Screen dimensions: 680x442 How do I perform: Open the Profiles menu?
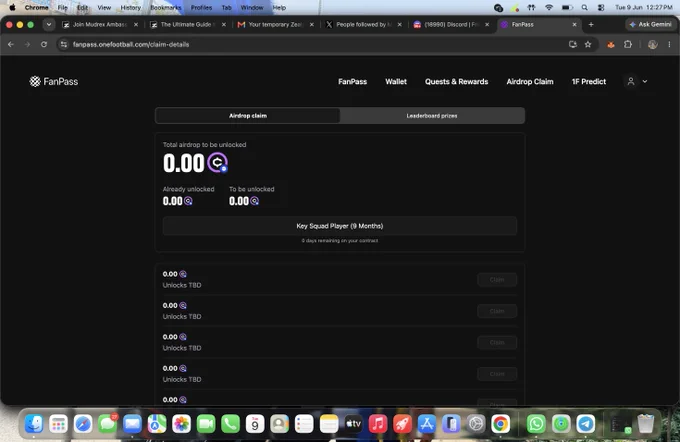(x=201, y=7)
